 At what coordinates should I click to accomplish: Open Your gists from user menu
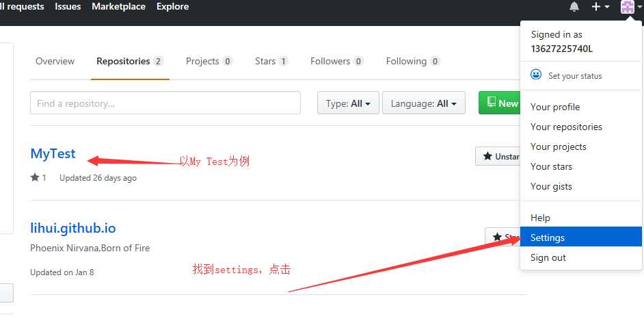[x=551, y=186]
